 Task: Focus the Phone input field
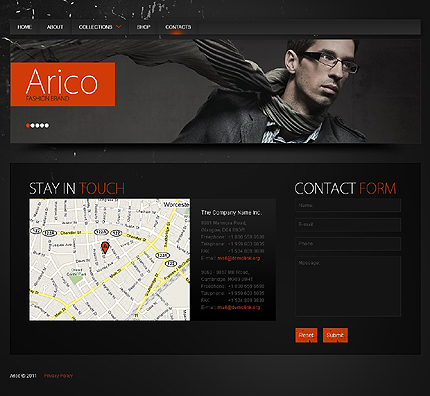click(x=348, y=244)
